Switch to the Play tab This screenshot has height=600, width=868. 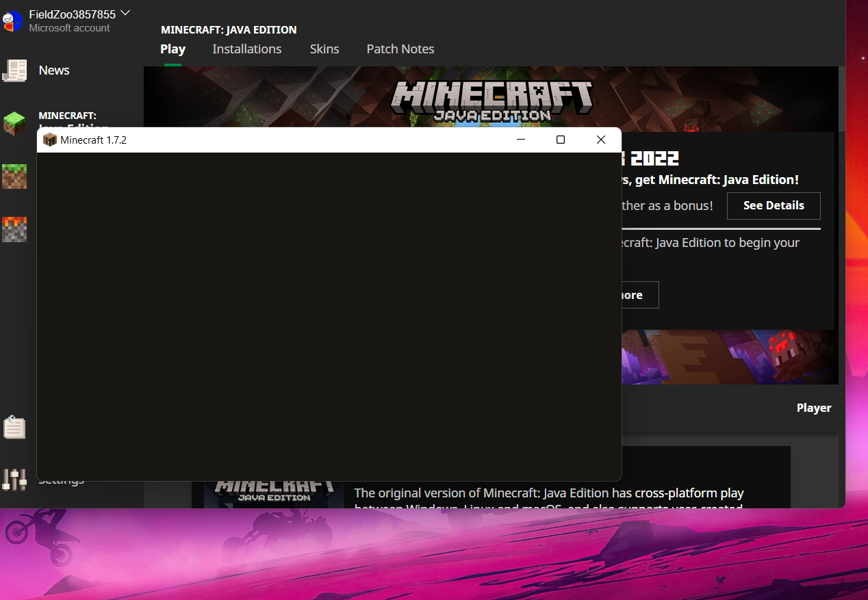[x=173, y=49]
